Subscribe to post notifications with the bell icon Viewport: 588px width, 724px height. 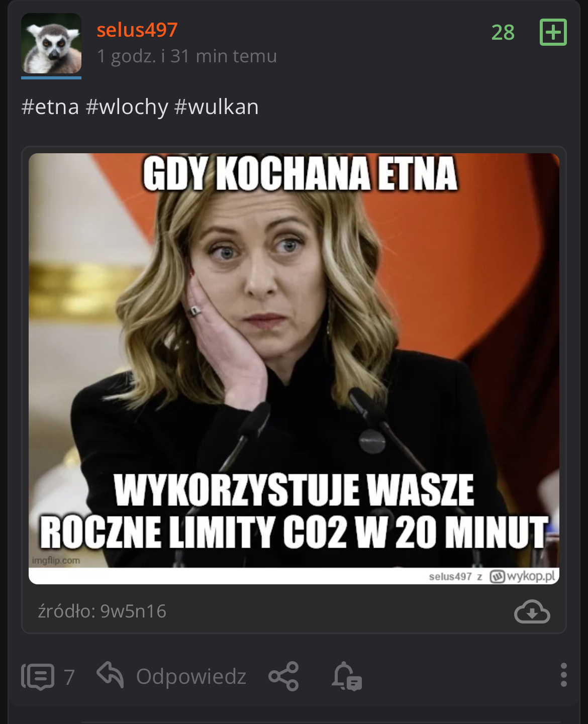[347, 676]
